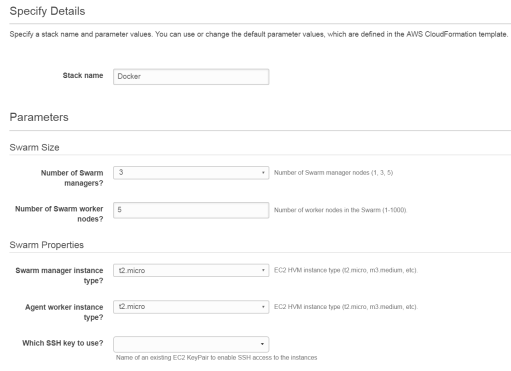Click the Stack name input field
511x371 pixels.
click(191, 77)
